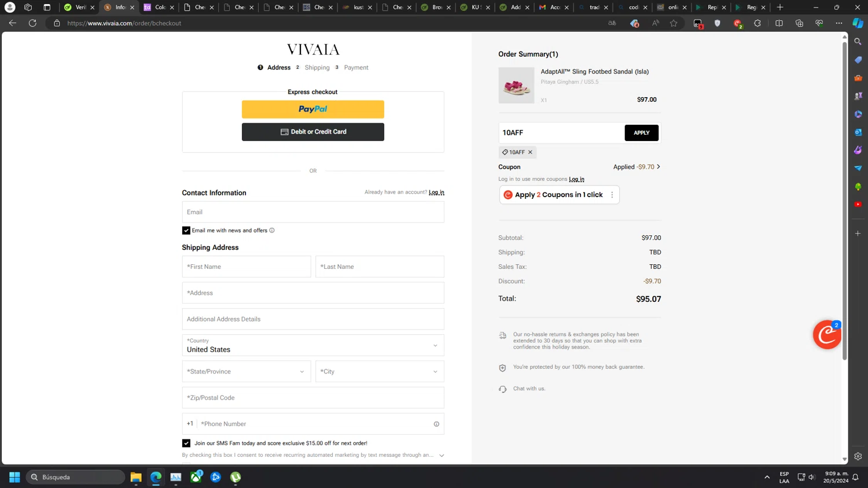Go to the Shipping checkout step
This screenshot has height=488, width=868.
pos(317,68)
